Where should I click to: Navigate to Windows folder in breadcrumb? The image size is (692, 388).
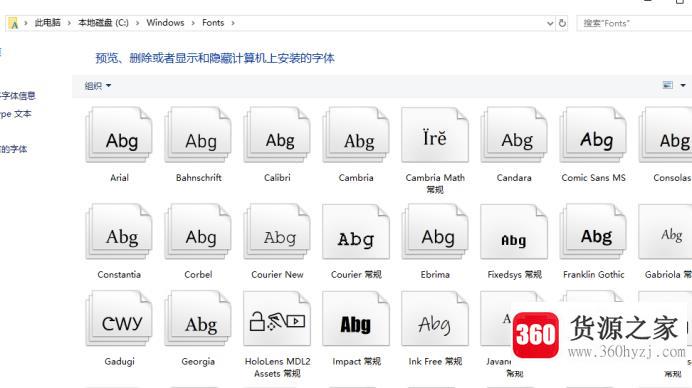pyautogui.click(x=165, y=23)
